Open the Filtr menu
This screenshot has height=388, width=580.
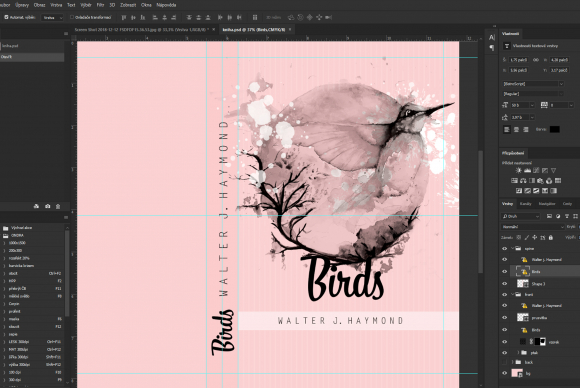100,5
